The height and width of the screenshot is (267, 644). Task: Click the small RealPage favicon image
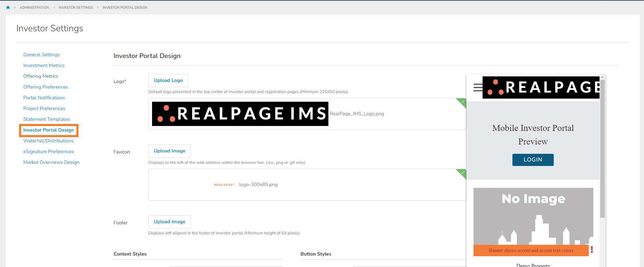pyautogui.click(x=224, y=185)
